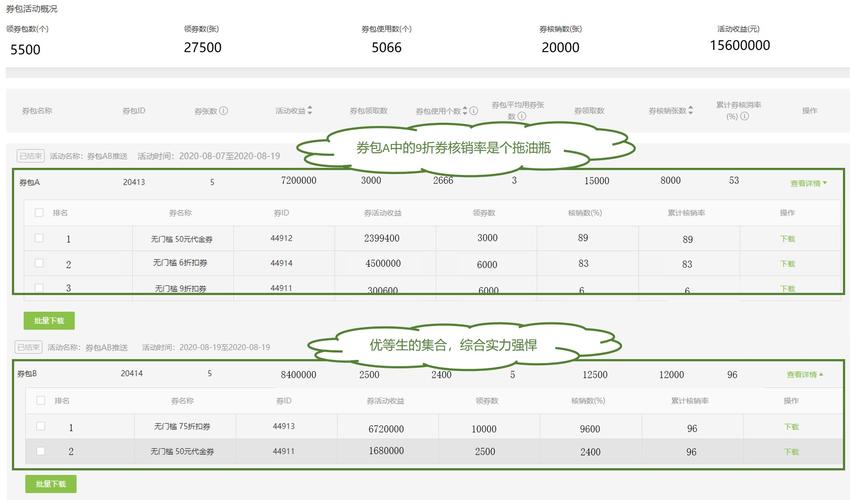Sort by 券核销张数 using its sort arrows

click(x=690, y=110)
